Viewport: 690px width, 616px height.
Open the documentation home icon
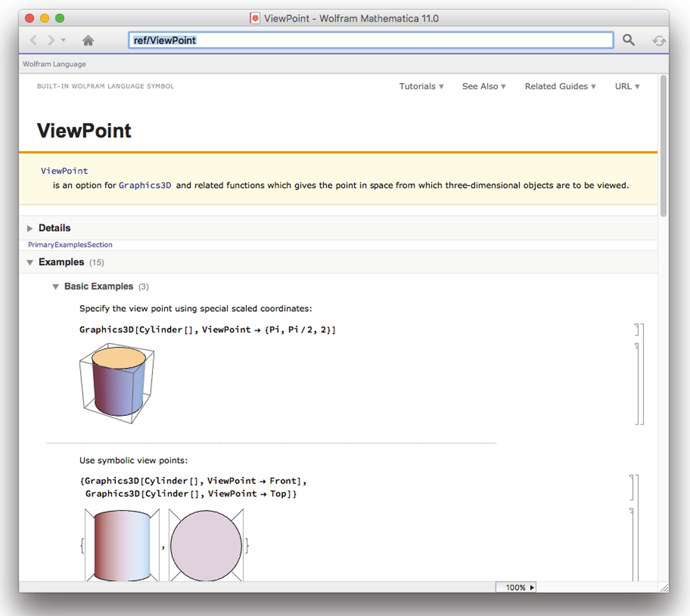(x=88, y=41)
